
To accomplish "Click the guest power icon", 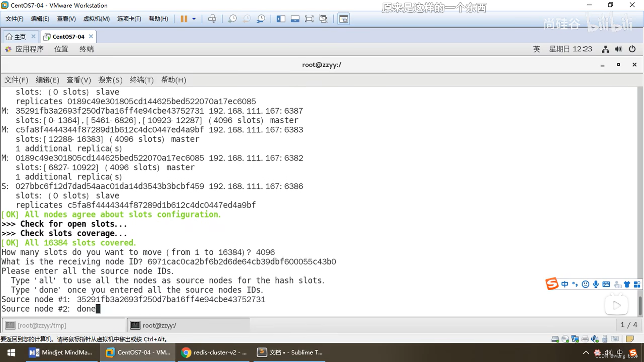I will pos(632,49).
